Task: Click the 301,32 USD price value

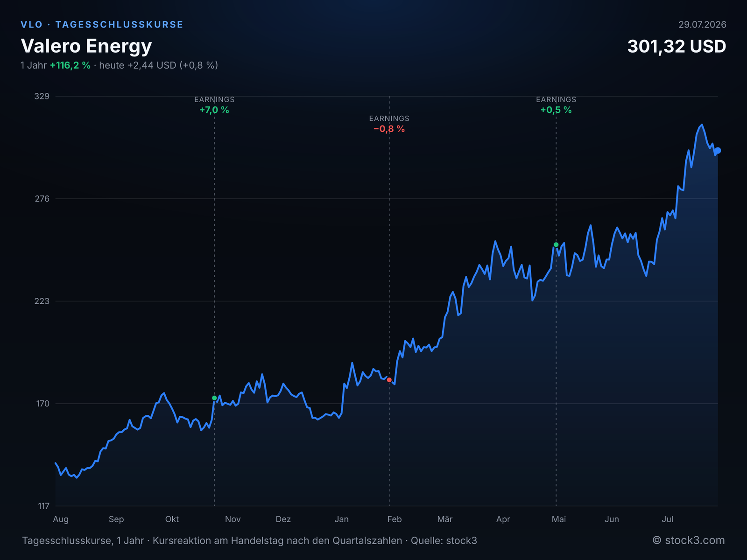Action: click(677, 46)
